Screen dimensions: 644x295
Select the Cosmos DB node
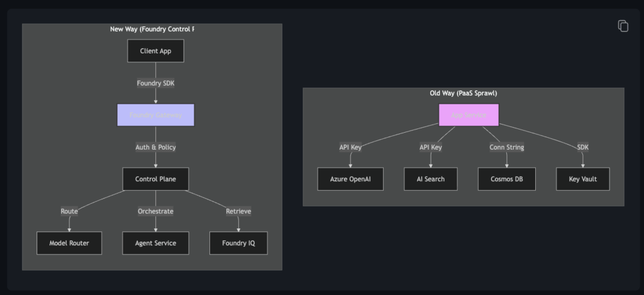[507, 179]
